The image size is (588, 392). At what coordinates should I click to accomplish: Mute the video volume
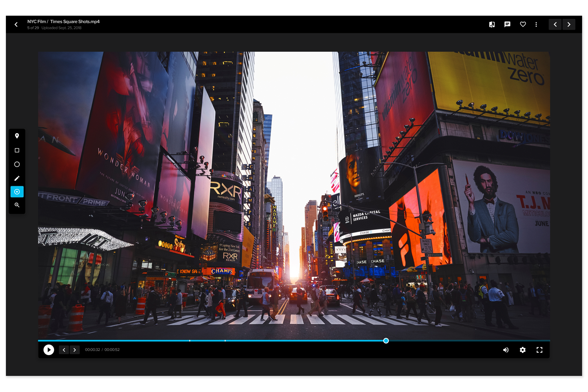pyautogui.click(x=506, y=350)
